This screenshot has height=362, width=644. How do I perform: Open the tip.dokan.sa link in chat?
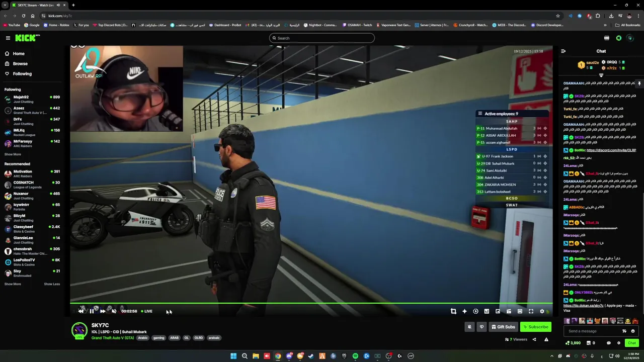584,306
